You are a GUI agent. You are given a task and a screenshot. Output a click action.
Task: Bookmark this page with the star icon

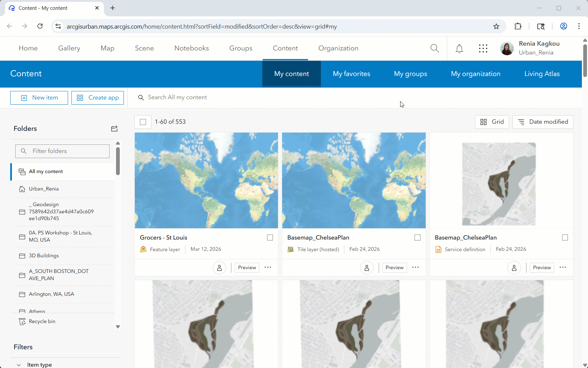pyautogui.click(x=496, y=26)
